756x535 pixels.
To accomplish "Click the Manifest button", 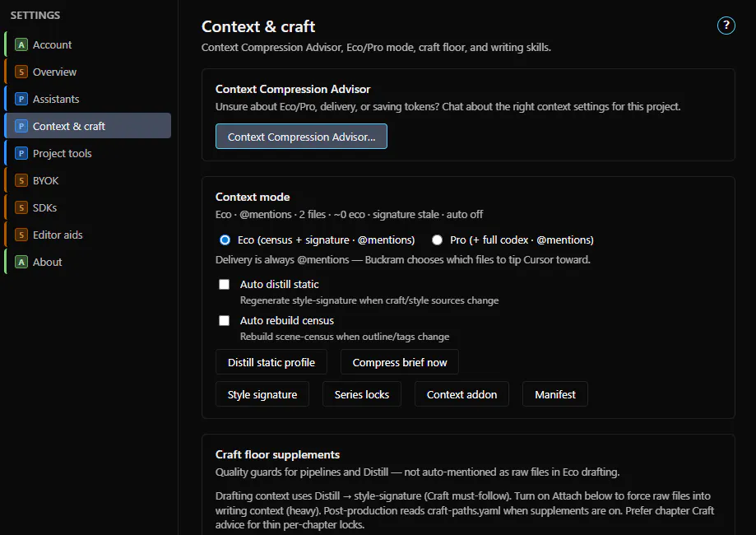I will pyautogui.click(x=555, y=394).
